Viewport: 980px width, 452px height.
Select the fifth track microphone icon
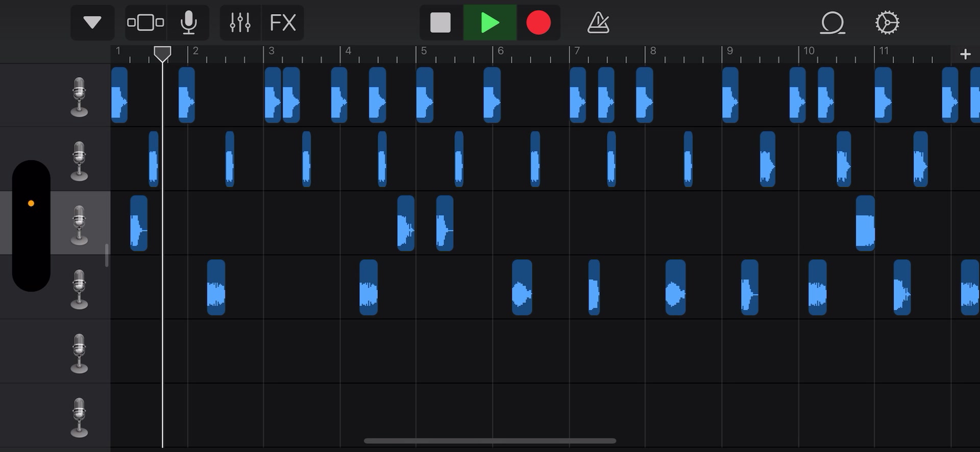(x=79, y=354)
